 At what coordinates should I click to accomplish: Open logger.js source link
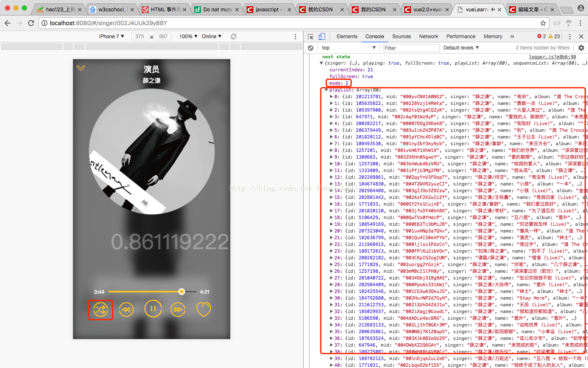552,57
